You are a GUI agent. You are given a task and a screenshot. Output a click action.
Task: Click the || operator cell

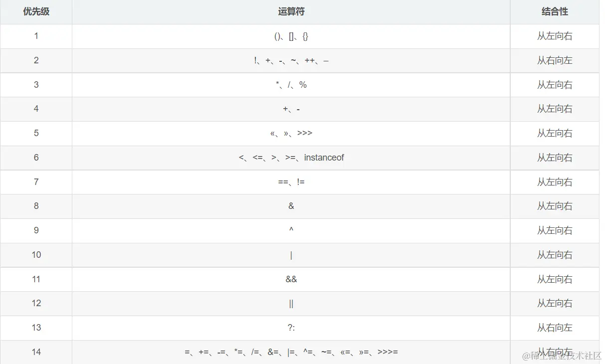click(x=291, y=303)
